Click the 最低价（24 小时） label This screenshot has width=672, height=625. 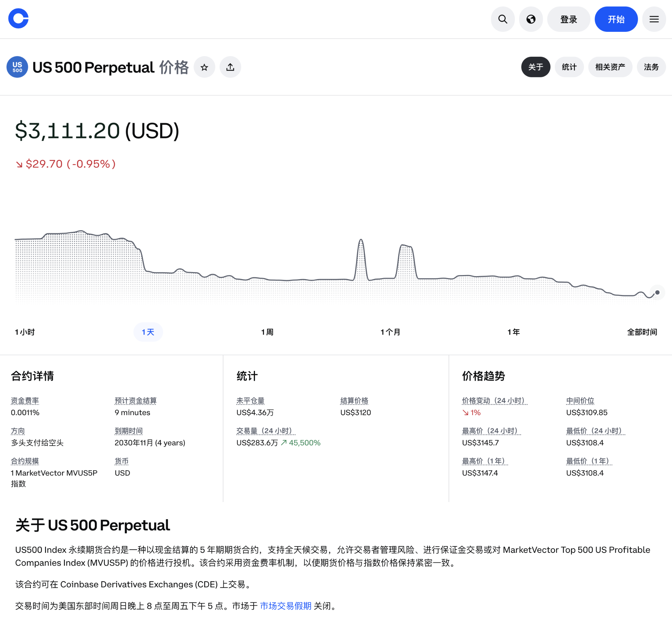(x=595, y=431)
